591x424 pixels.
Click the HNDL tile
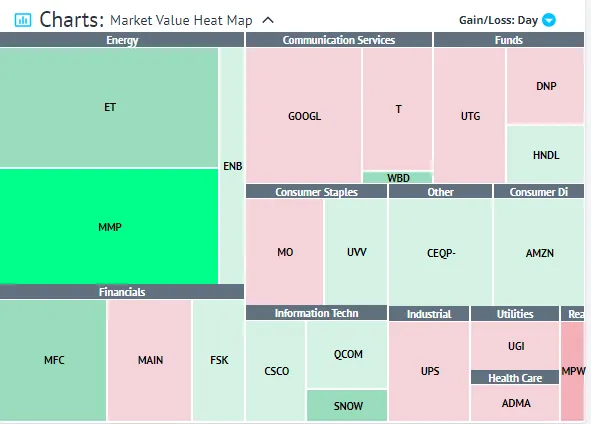pyautogui.click(x=545, y=155)
